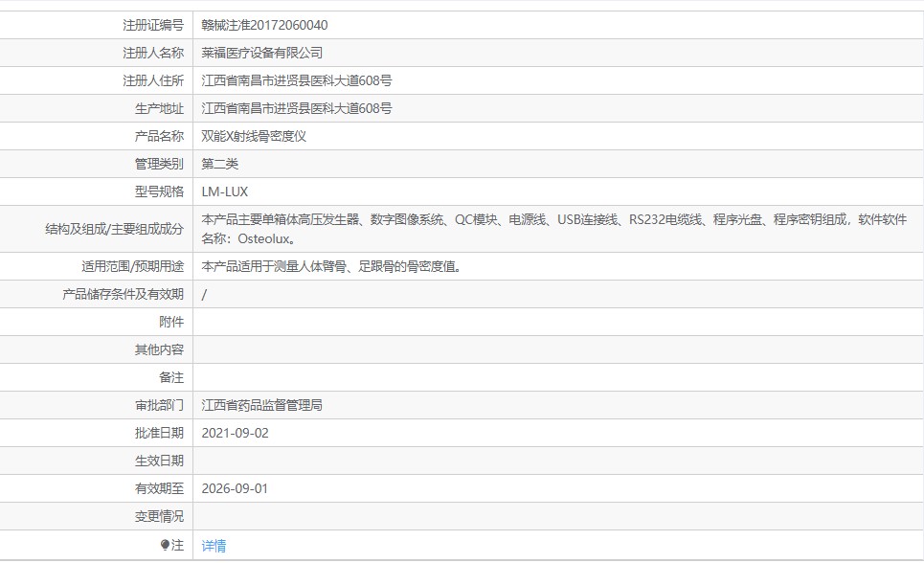
Task: Click the 有效期至 label
Action: coord(159,487)
